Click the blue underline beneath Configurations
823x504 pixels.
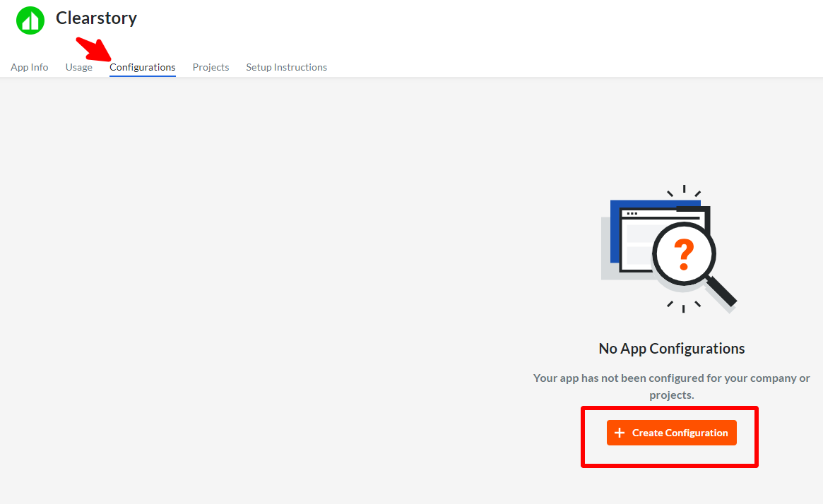142,76
